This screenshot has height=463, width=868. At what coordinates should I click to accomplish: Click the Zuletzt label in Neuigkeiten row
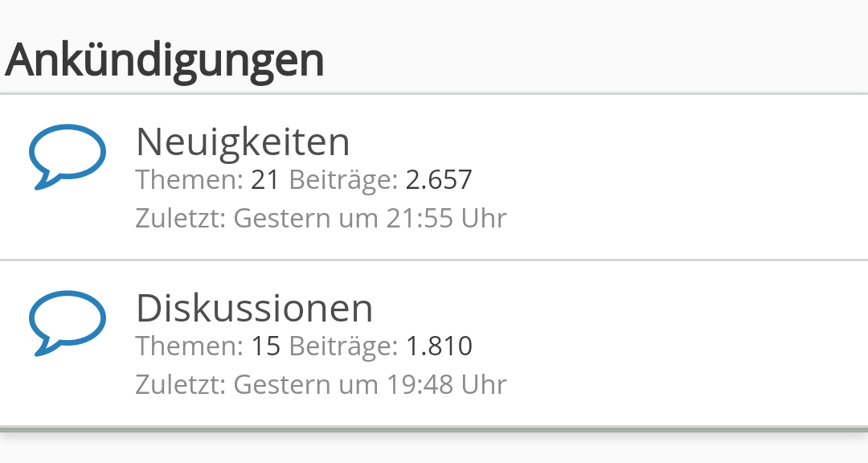pos(181,218)
